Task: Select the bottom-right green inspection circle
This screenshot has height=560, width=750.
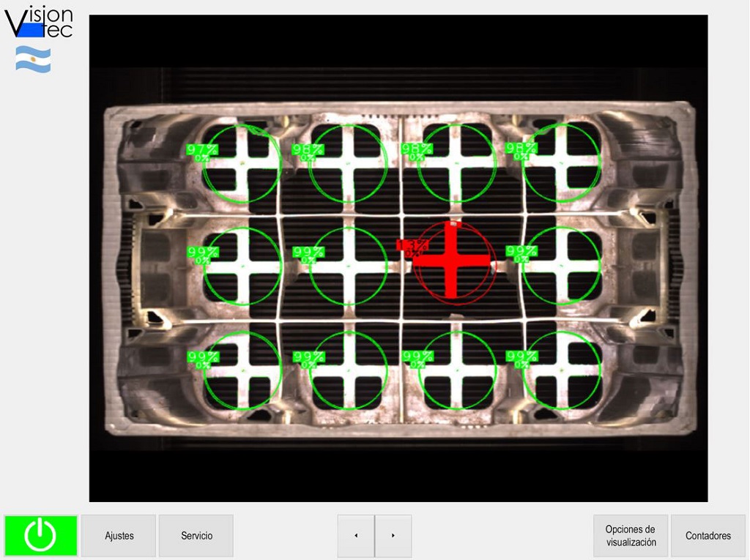Action: tap(562, 370)
